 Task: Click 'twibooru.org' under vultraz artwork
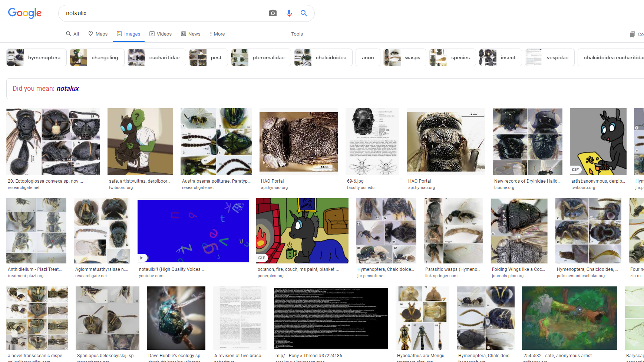click(121, 188)
